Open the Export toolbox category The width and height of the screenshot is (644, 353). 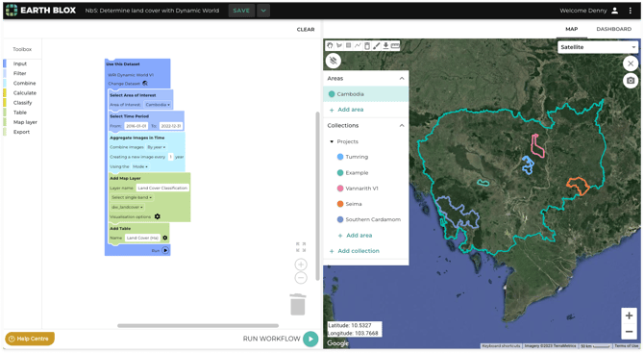[x=21, y=132]
